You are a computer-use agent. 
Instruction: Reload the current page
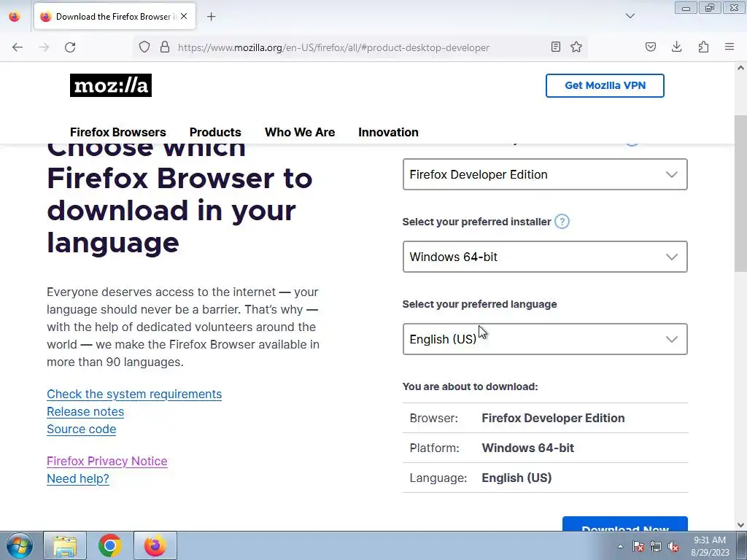pos(70,47)
